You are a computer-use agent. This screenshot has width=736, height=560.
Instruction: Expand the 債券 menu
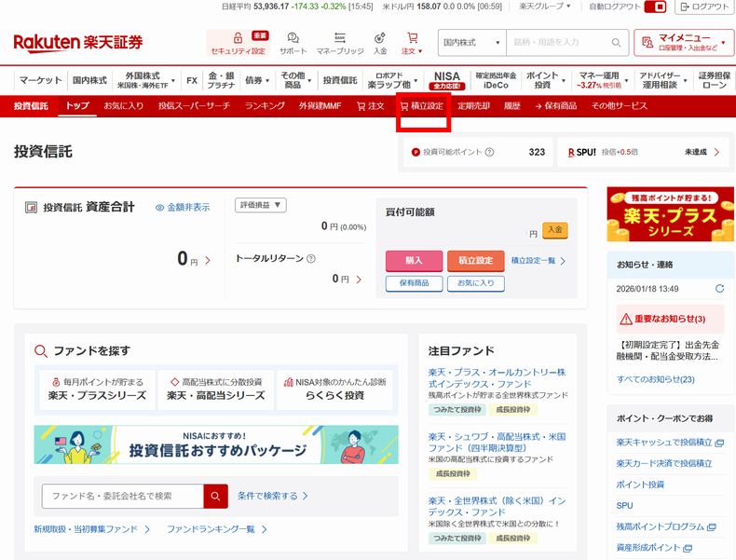[257, 80]
